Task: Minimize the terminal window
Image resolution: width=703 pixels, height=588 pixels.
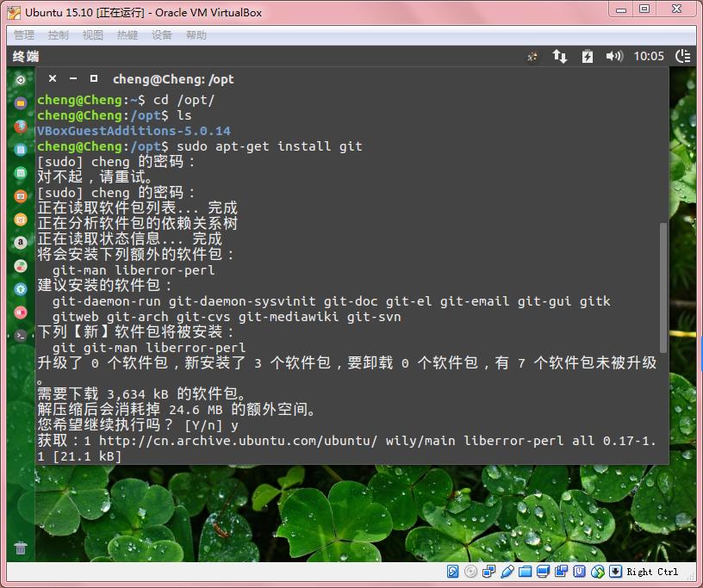Action: pyautogui.click(x=73, y=78)
